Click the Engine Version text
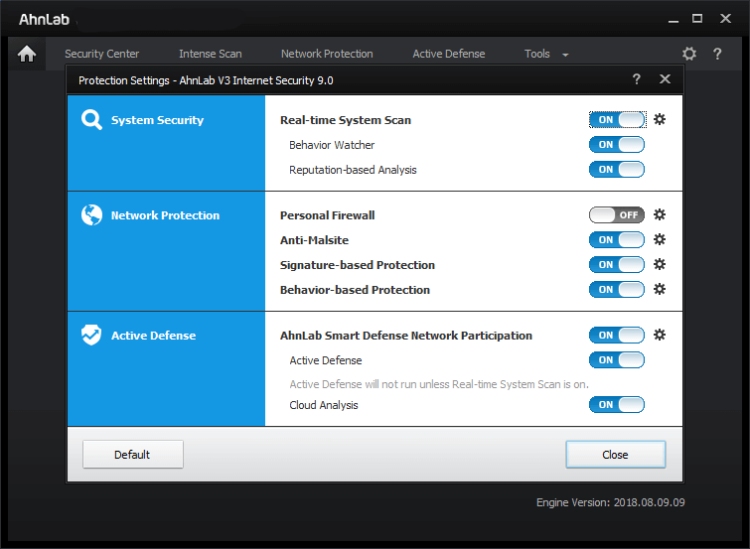 click(x=610, y=502)
